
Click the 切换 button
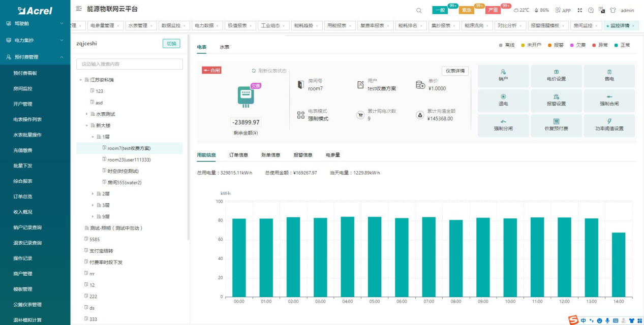171,44
